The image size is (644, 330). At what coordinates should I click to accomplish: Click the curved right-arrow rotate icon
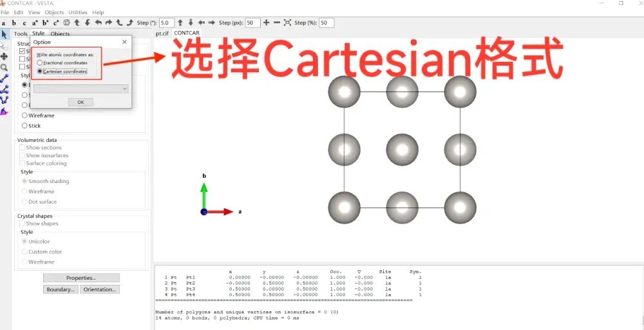(x=108, y=23)
